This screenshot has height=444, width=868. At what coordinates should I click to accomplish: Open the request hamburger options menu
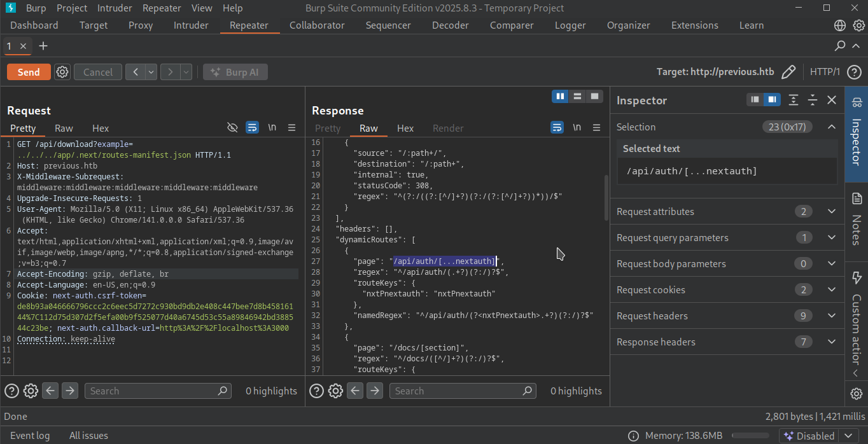292,128
